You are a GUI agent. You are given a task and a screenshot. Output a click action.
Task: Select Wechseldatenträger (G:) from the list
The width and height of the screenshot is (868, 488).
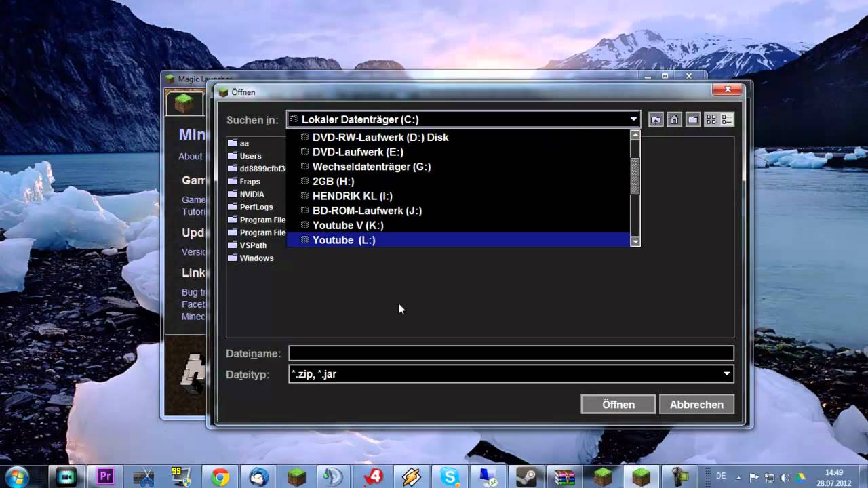458,167
